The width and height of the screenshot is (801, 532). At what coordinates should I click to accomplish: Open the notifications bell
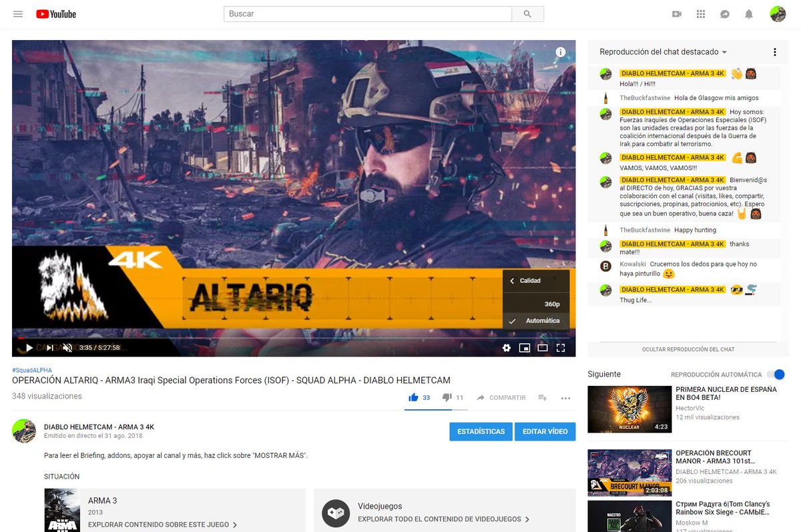[x=749, y=14]
